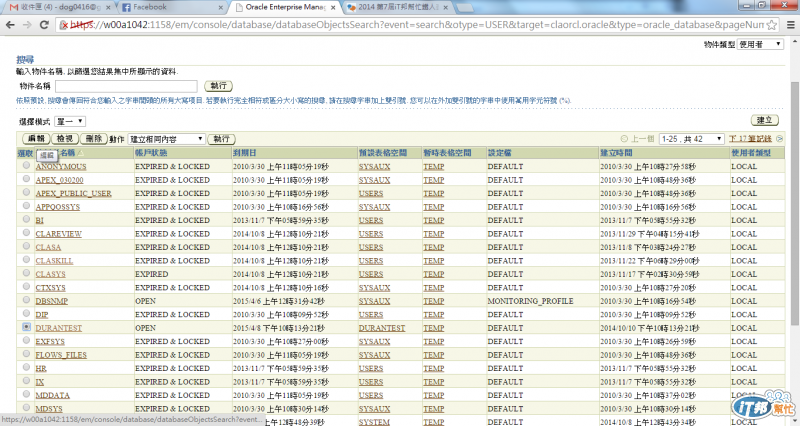Click the address bar URL
The image size is (800, 426).
[416, 24]
